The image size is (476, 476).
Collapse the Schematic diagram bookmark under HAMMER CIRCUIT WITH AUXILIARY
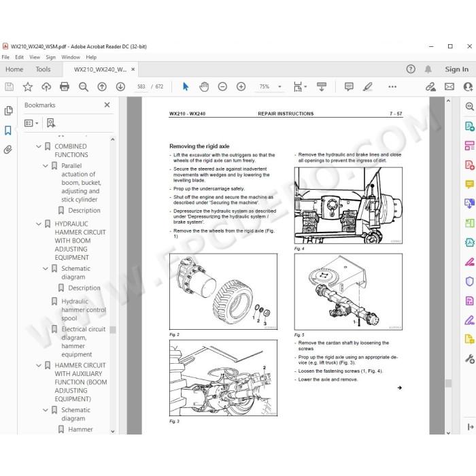(x=46, y=410)
